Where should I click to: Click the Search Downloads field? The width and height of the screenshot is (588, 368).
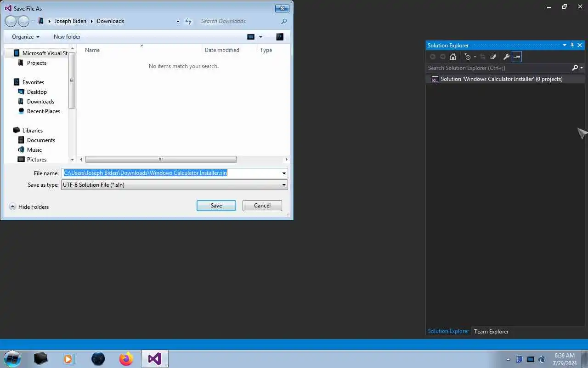pyautogui.click(x=239, y=21)
